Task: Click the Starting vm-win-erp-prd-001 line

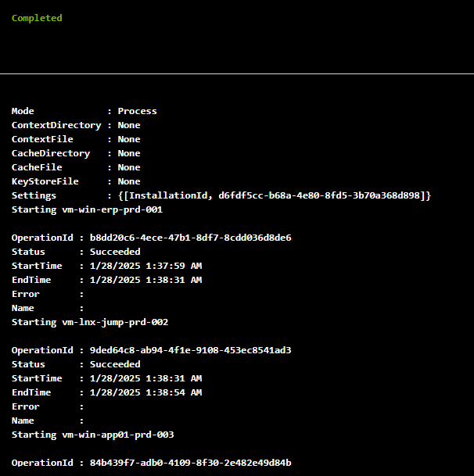Action: click(x=87, y=209)
